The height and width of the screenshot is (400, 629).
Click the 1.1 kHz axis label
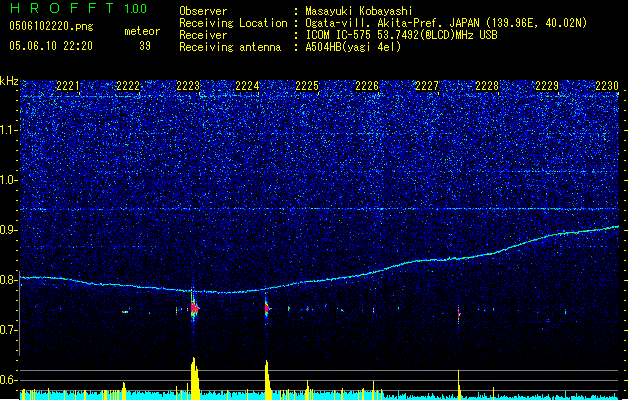[9, 130]
